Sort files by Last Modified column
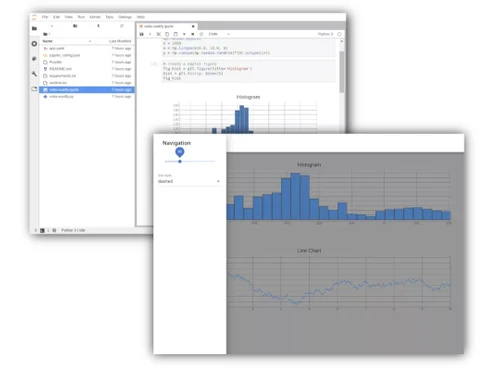500x375 pixels. point(120,41)
